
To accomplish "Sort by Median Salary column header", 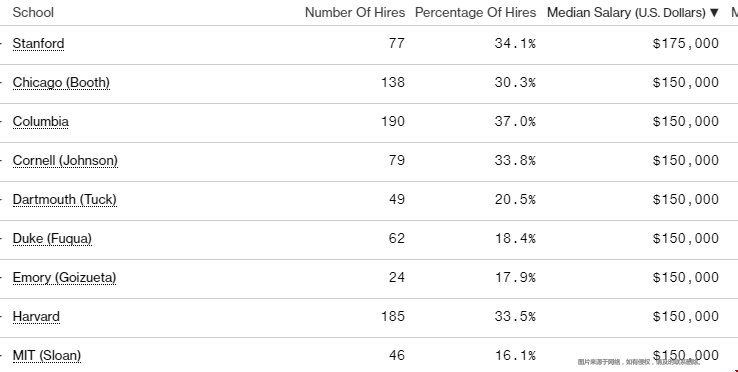I will 626,12.
